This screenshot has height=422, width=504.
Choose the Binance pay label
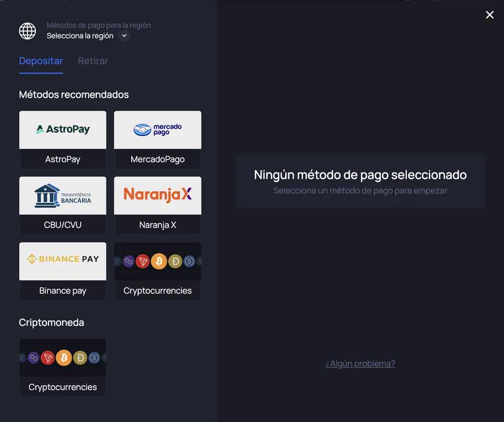(x=62, y=291)
